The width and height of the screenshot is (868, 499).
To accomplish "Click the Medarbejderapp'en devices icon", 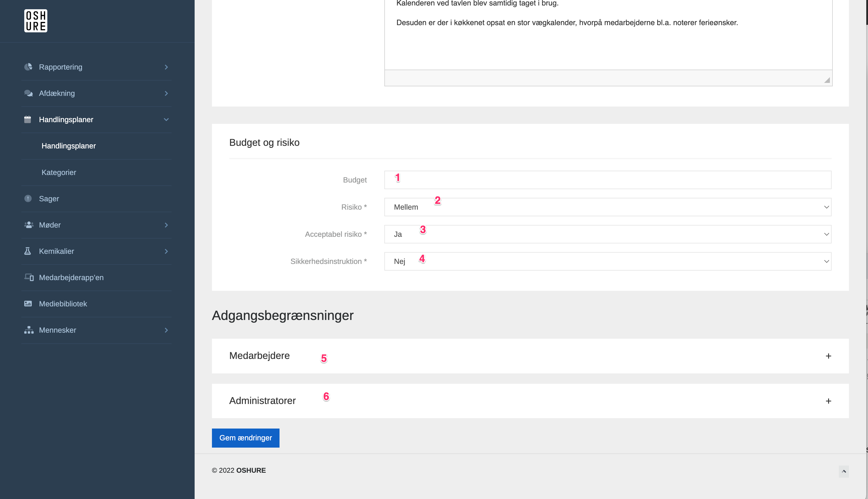I will pyautogui.click(x=29, y=277).
